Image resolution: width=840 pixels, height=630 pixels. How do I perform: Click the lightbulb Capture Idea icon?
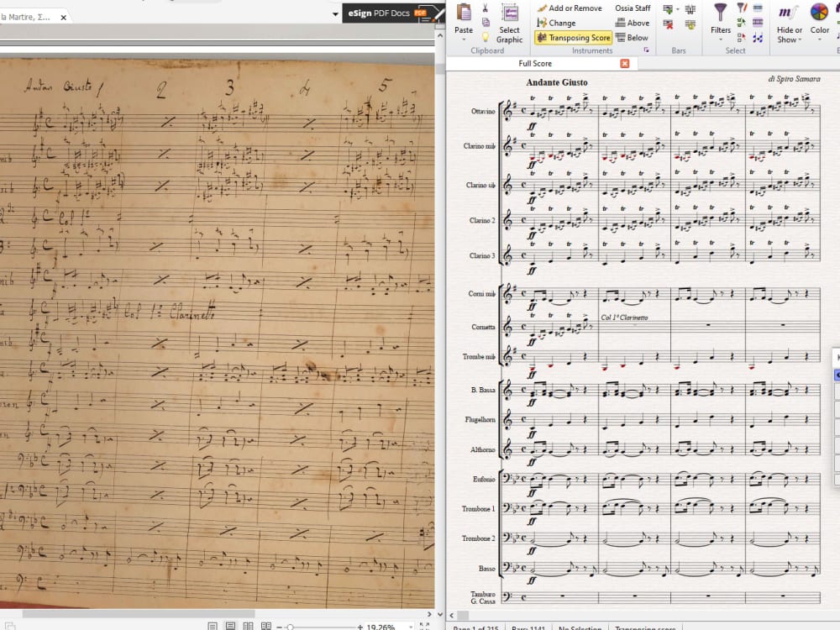click(486, 37)
